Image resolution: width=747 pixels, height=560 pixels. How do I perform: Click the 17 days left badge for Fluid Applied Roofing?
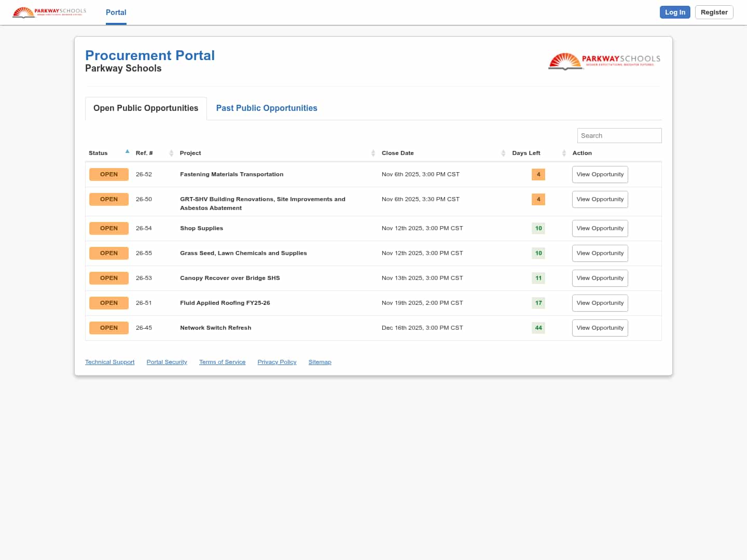(x=538, y=303)
